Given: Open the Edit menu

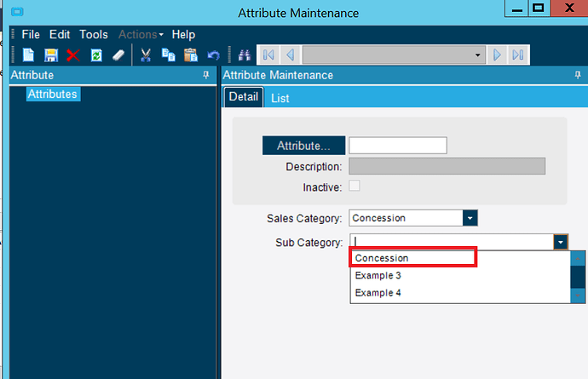Looking at the screenshot, I should [x=60, y=34].
